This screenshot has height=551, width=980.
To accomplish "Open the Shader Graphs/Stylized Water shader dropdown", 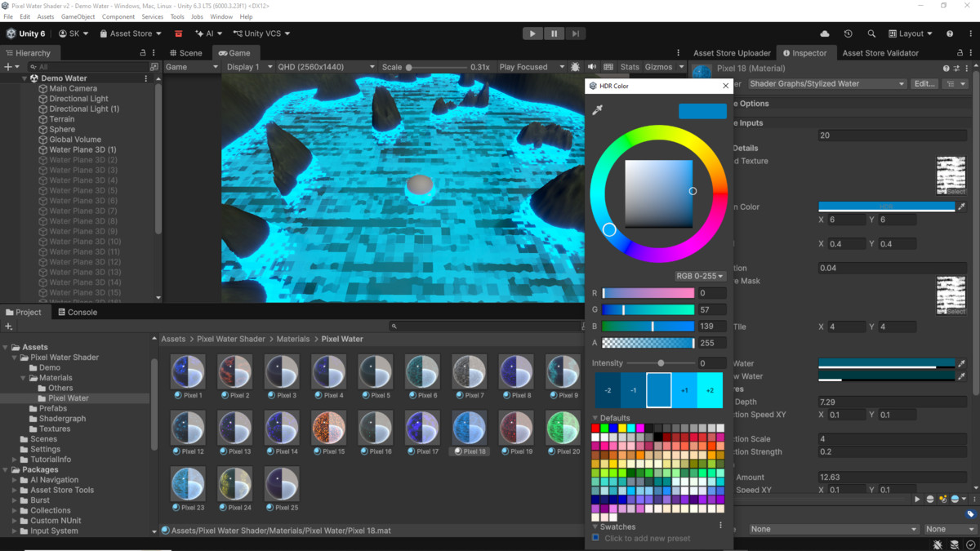I will point(826,83).
